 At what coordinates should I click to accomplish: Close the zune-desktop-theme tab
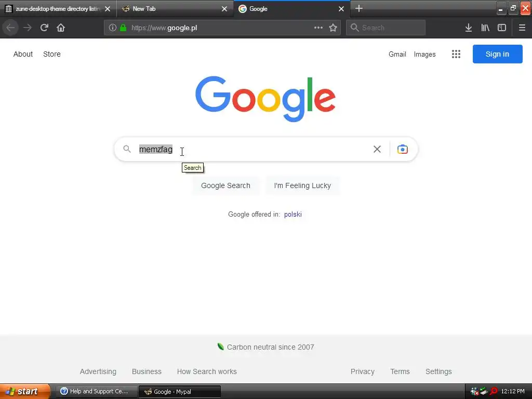tap(108, 9)
